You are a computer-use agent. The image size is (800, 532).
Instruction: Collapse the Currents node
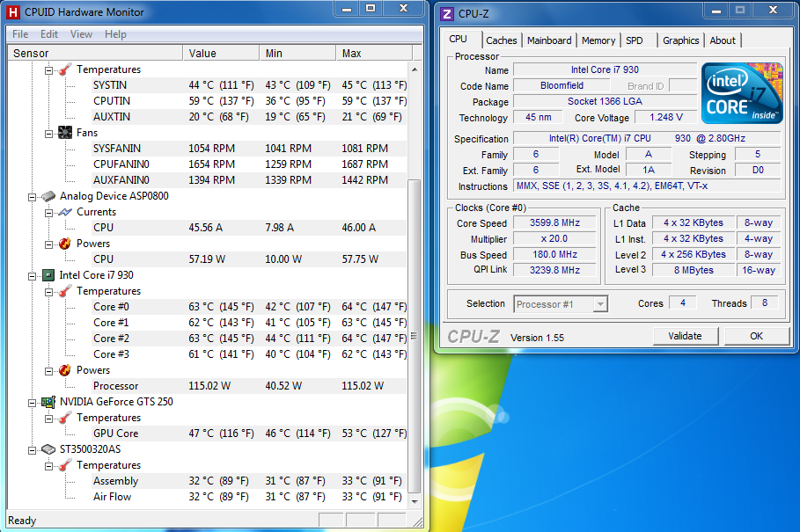click(49, 213)
